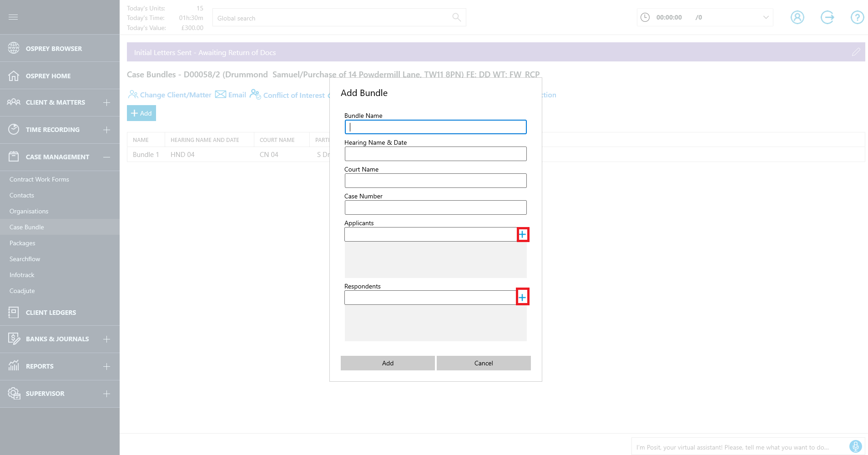Open the navigation hamburger menu
Image resolution: width=868 pixels, height=455 pixels.
pyautogui.click(x=13, y=17)
